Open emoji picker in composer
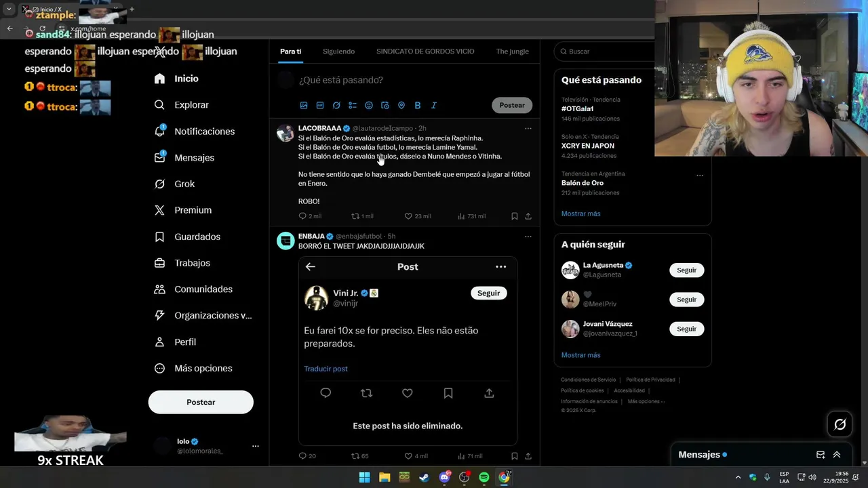 tap(369, 105)
